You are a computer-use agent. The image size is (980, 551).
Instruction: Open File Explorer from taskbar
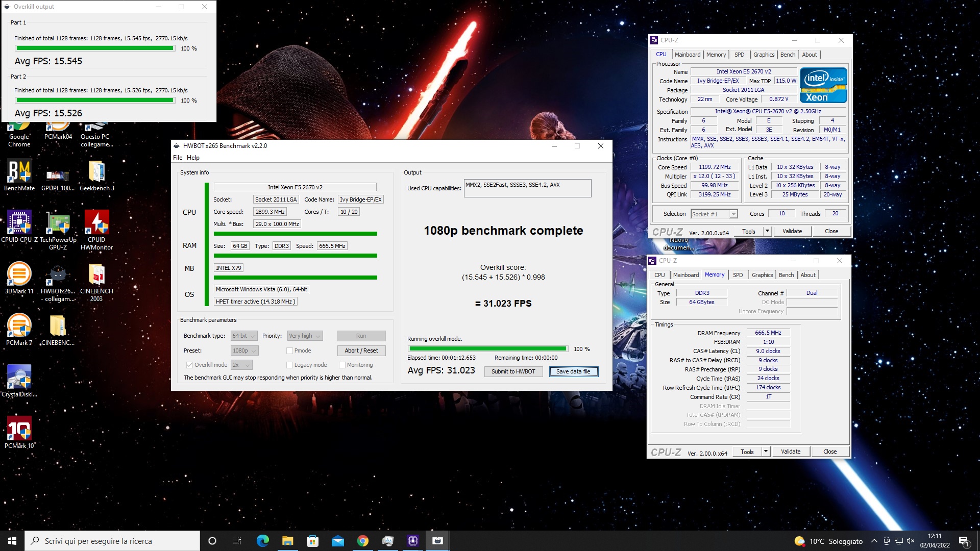pos(287,541)
